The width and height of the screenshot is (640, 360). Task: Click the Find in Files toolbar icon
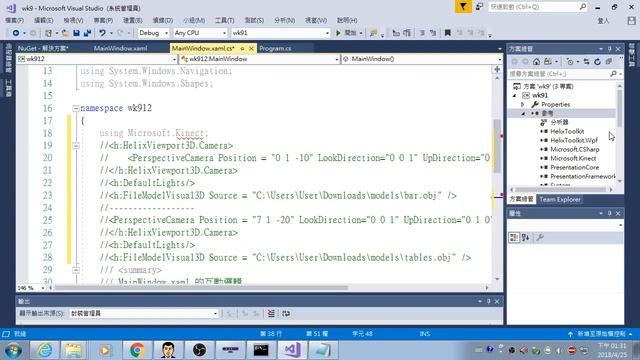pyautogui.click(x=373, y=33)
